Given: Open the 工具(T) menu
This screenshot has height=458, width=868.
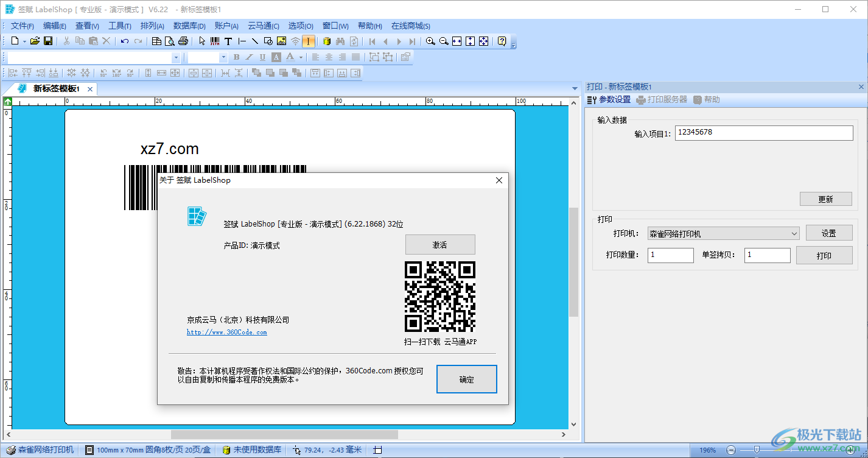Looking at the screenshot, I should click(x=120, y=26).
